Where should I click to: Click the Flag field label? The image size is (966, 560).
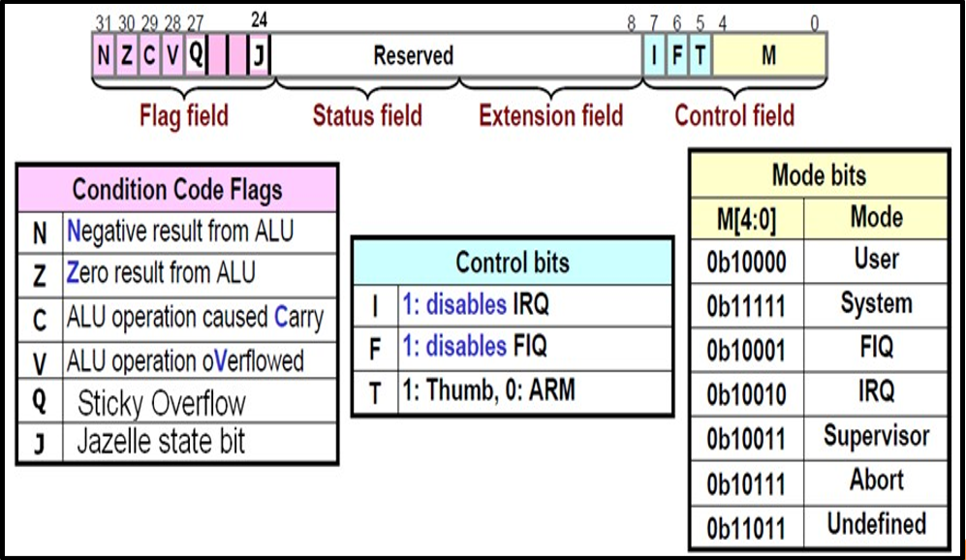pyautogui.click(x=184, y=116)
